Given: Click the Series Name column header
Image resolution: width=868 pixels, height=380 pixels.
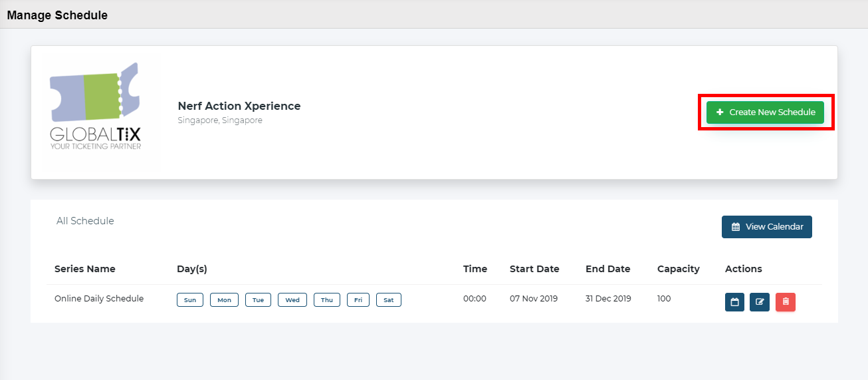Looking at the screenshot, I should point(85,269).
